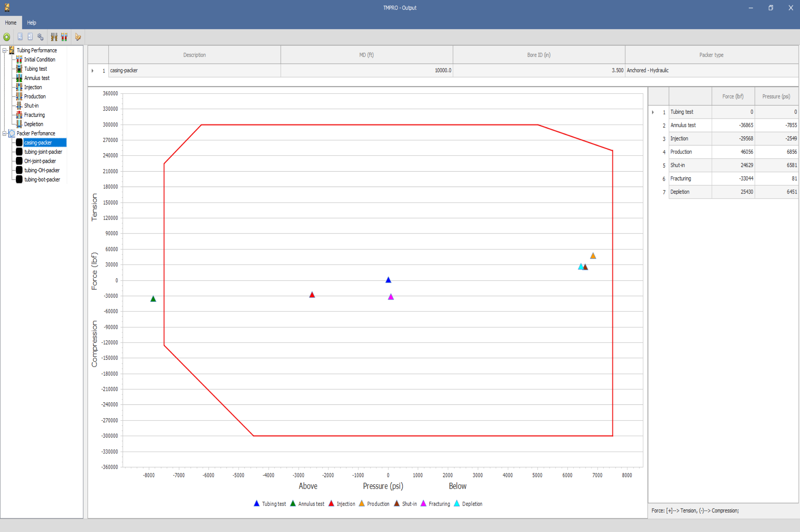Select the Fracturing load case tree node
The height and width of the screenshot is (532, 800).
point(34,115)
